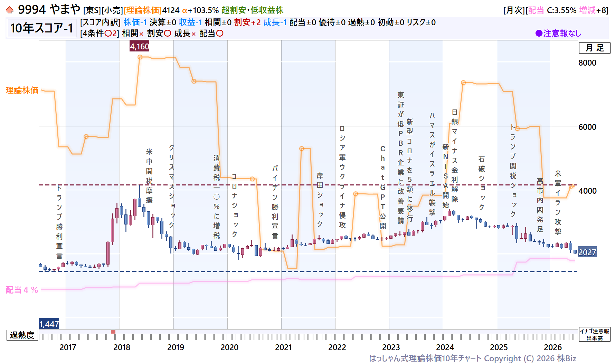Click the バイデン勝利宣言 event label

[275, 202]
